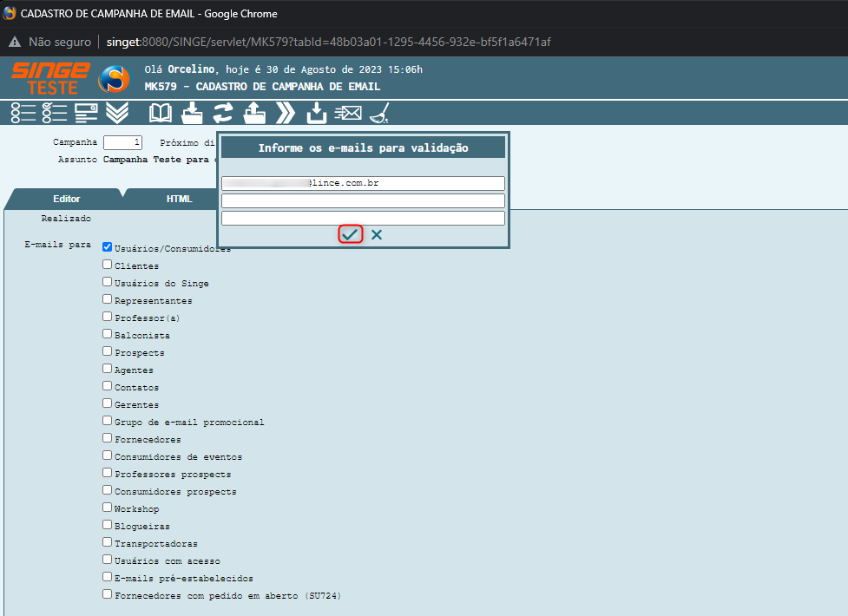Select the Editor tab

[67, 199]
